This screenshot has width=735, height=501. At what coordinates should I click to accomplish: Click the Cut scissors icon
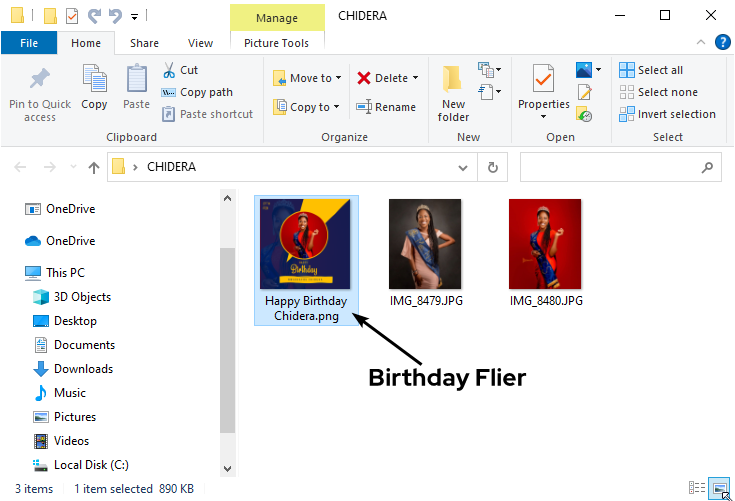[168, 70]
